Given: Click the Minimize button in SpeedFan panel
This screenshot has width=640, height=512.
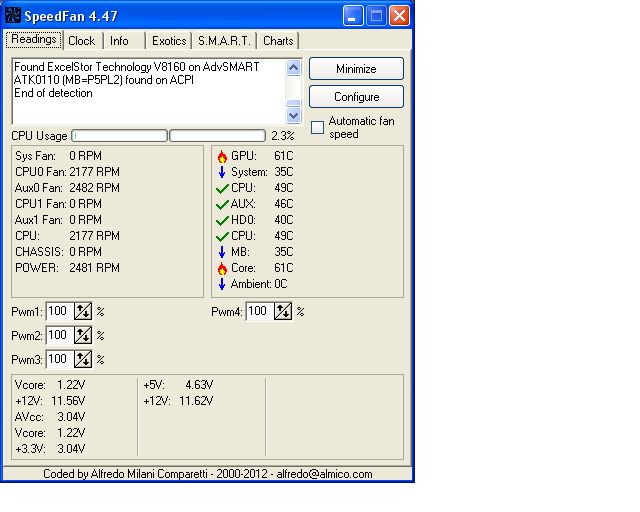Looking at the screenshot, I should [356, 69].
